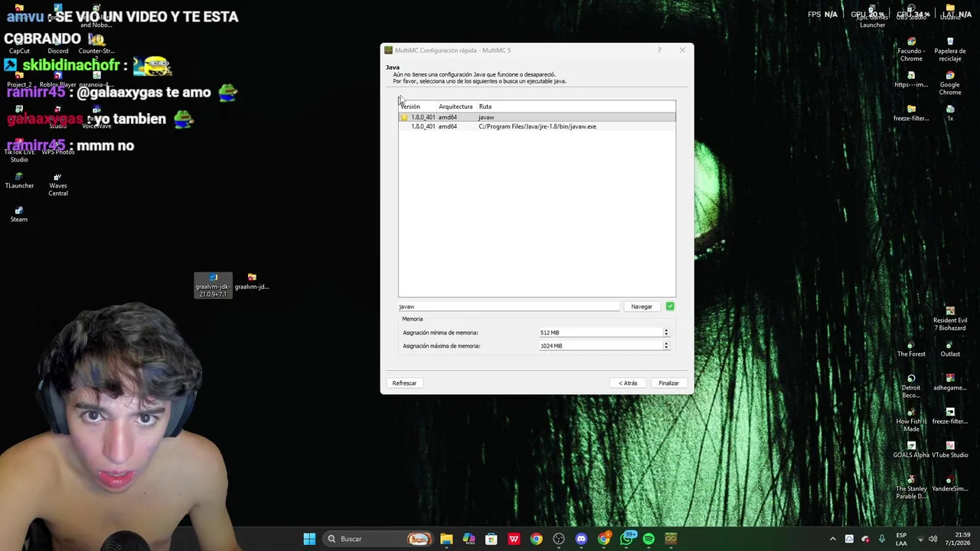Select the VTube Studio desktop shortcut
Image resolution: width=980 pixels, height=551 pixels.
(x=950, y=450)
